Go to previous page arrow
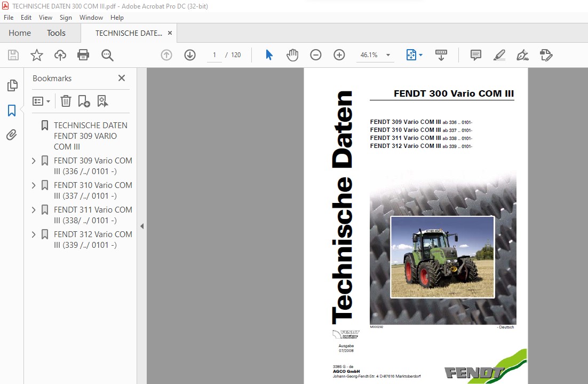The image size is (588, 384). [x=166, y=55]
